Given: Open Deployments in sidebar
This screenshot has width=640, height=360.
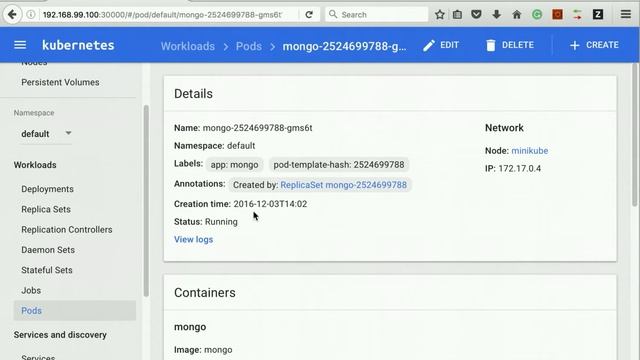Looking at the screenshot, I should 47,189.
